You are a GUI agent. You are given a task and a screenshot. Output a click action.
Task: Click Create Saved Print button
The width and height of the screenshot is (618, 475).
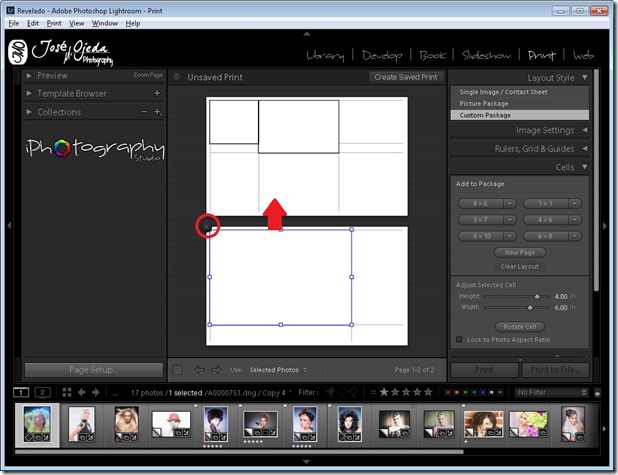tap(406, 77)
